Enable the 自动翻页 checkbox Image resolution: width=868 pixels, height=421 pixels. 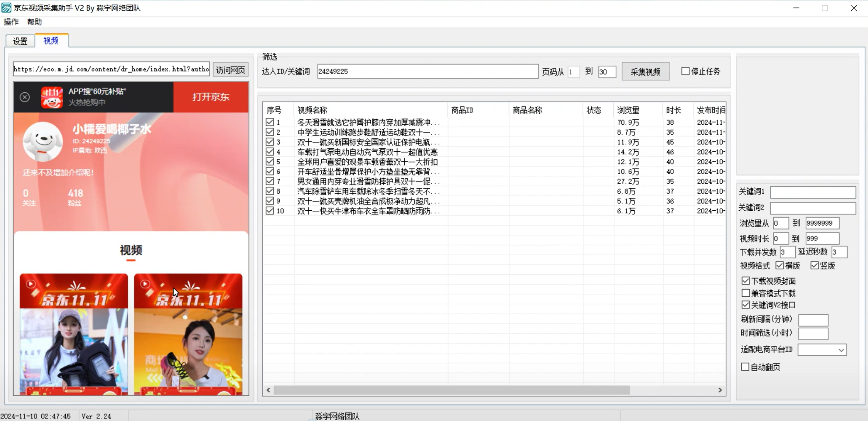coord(746,367)
